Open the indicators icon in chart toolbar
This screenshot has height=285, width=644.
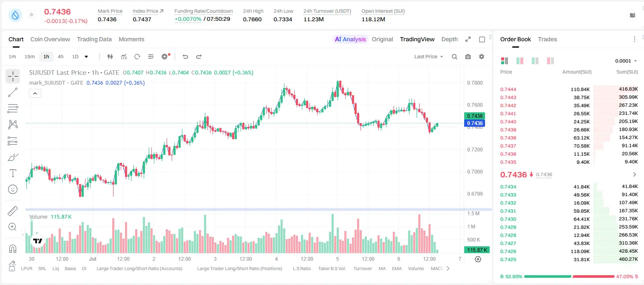124,57
